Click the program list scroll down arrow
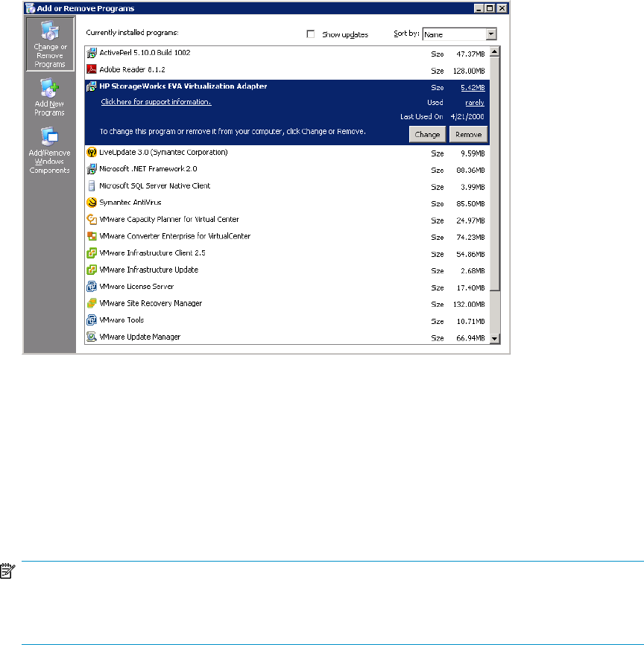 (x=495, y=339)
